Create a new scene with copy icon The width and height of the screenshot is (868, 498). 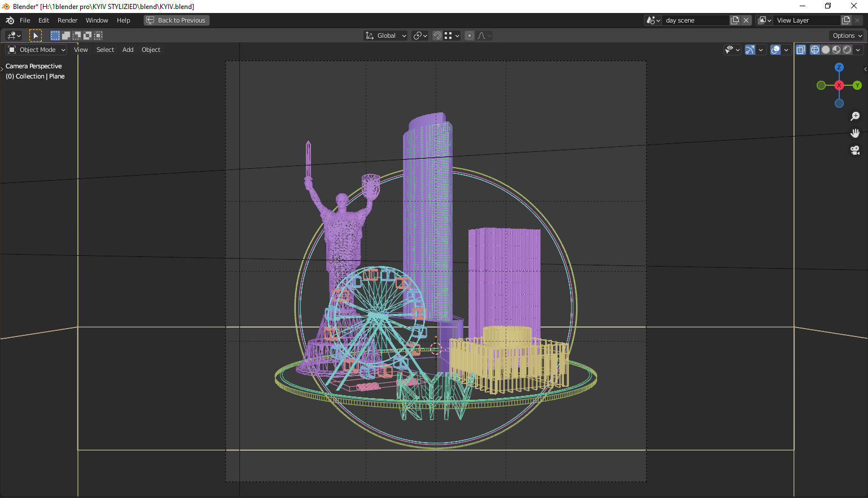(x=735, y=20)
